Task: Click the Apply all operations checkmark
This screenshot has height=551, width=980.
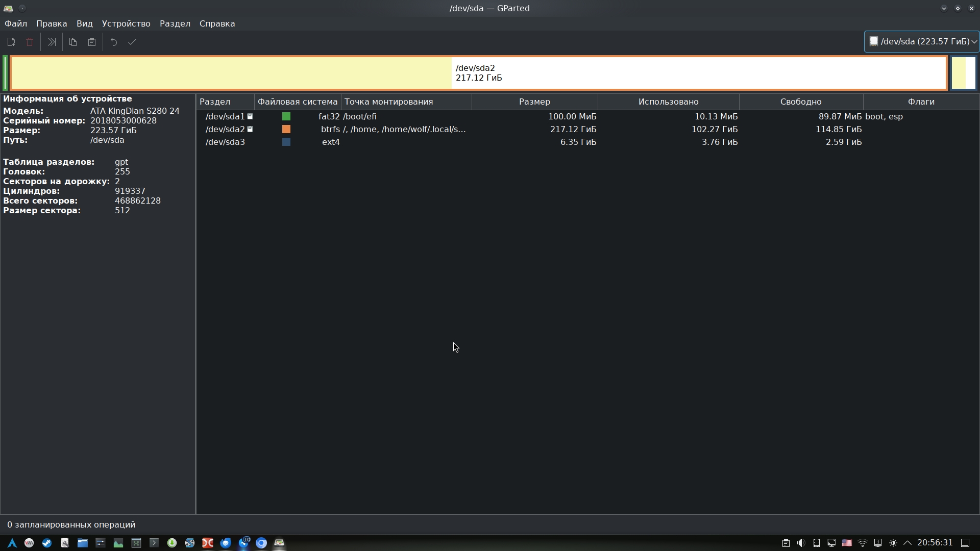Action: pyautogui.click(x=132, y=42)
